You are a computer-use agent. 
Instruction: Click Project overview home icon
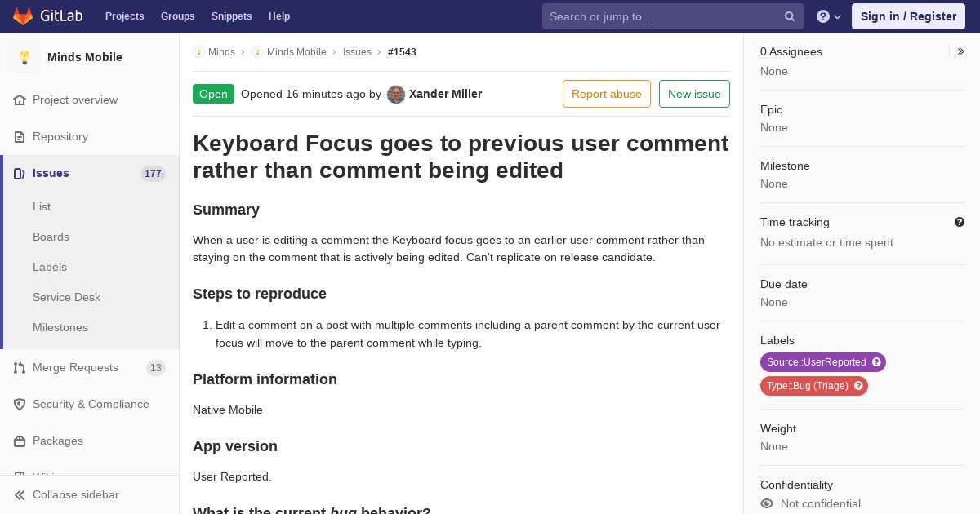20,100
